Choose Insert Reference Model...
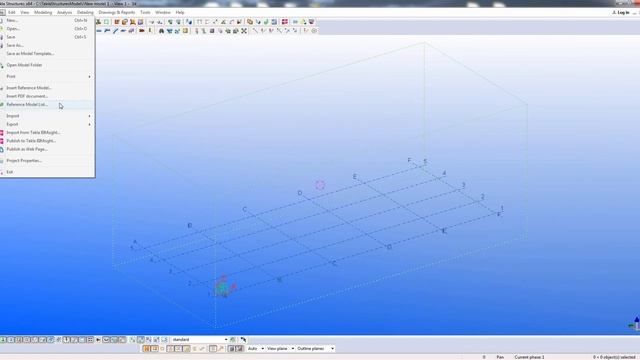 [47, 88]
